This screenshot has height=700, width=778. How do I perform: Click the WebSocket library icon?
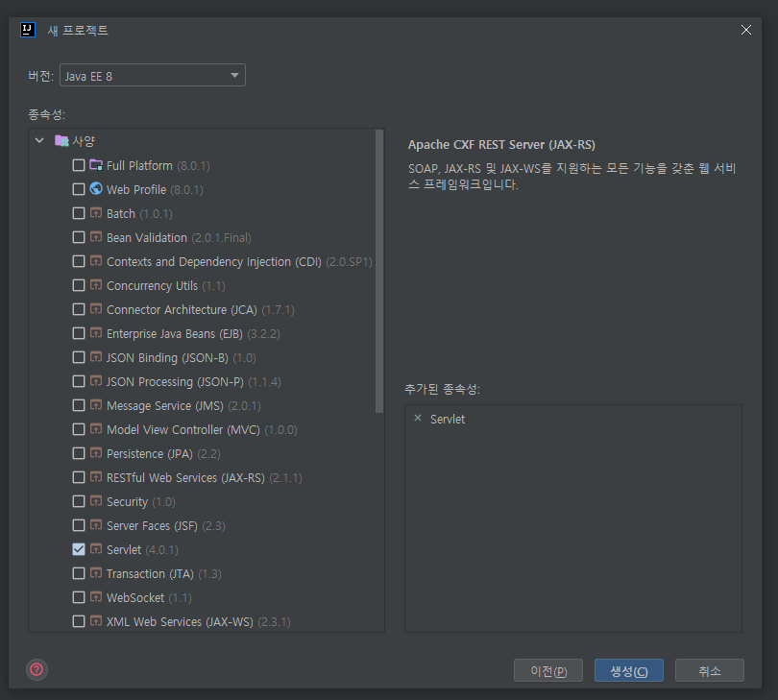pos(96,597)
